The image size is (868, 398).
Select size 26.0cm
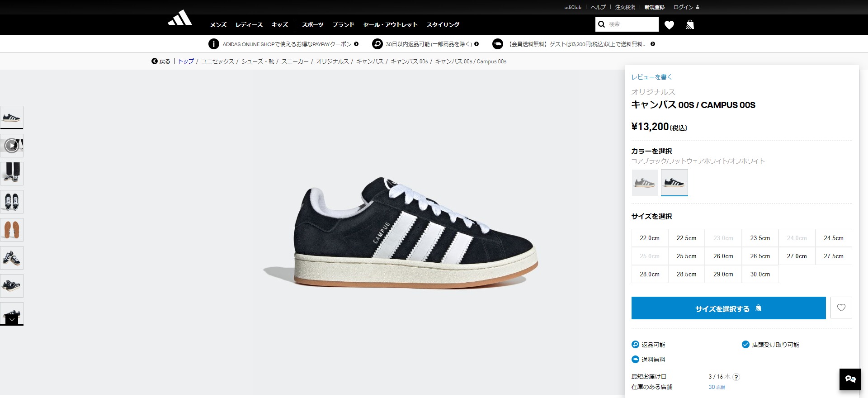[x=723, y=256]
